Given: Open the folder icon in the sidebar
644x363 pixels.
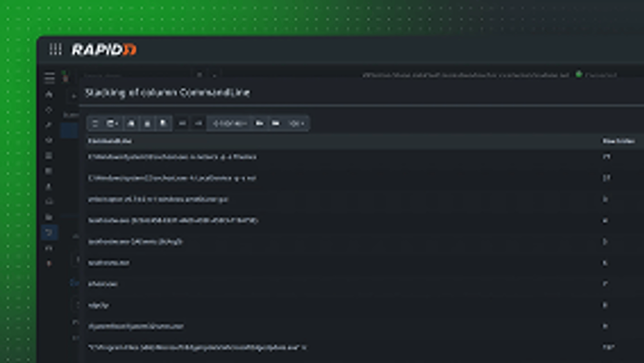Looking at the screenshot, I should [49, 217].
